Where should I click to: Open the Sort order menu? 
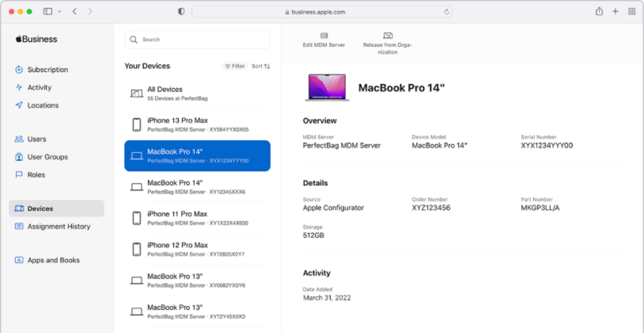coord(261,66)
